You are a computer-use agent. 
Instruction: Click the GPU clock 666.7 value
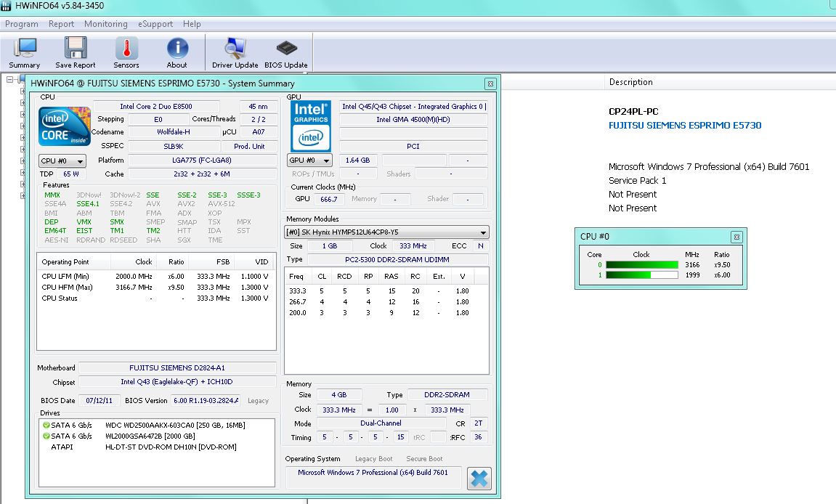329,199
